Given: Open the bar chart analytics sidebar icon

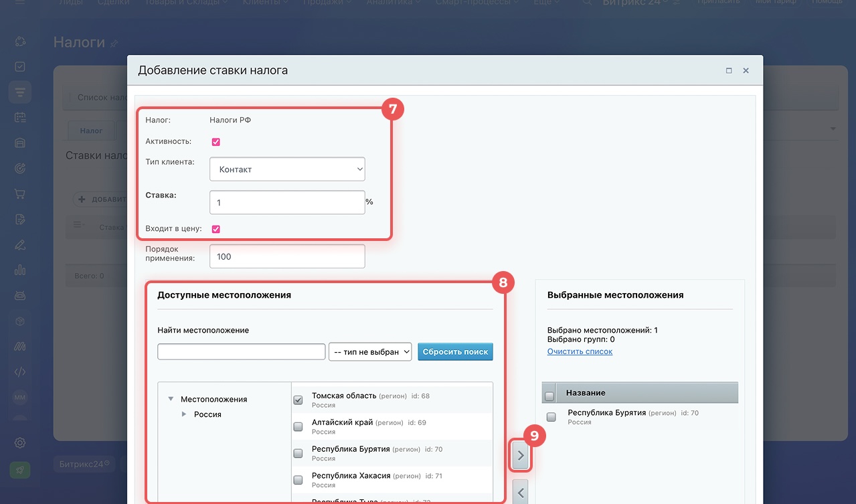Looking at the screenshot, I should click(20, 270).
